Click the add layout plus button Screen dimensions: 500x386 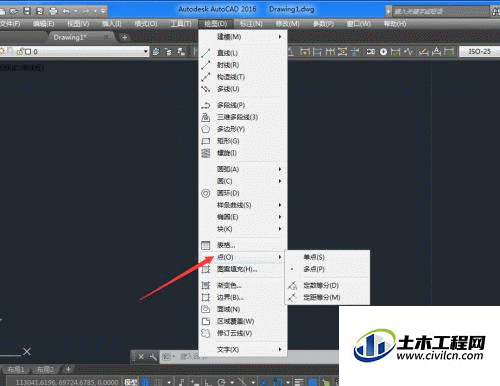click(68, 369)
